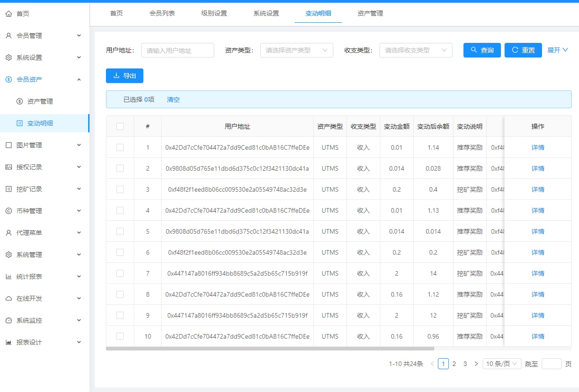Click the 统计报表 bar chart icon
The width and height of the screenshot is (579, 392).
[9, 277]
